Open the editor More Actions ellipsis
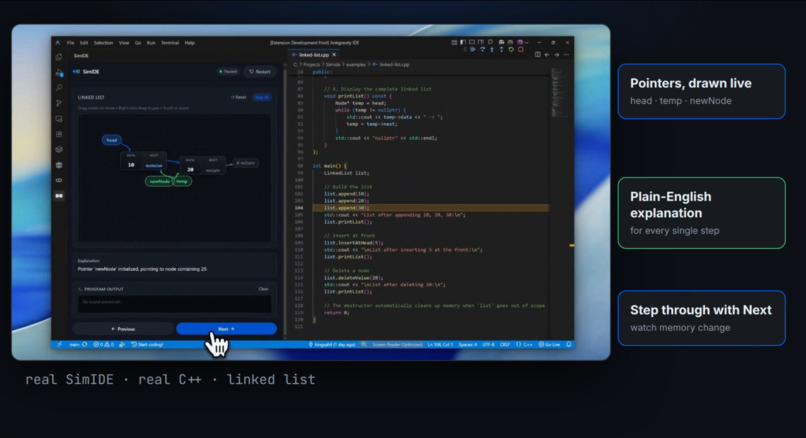This screenshot has width=806, height=438. (566, 54)
